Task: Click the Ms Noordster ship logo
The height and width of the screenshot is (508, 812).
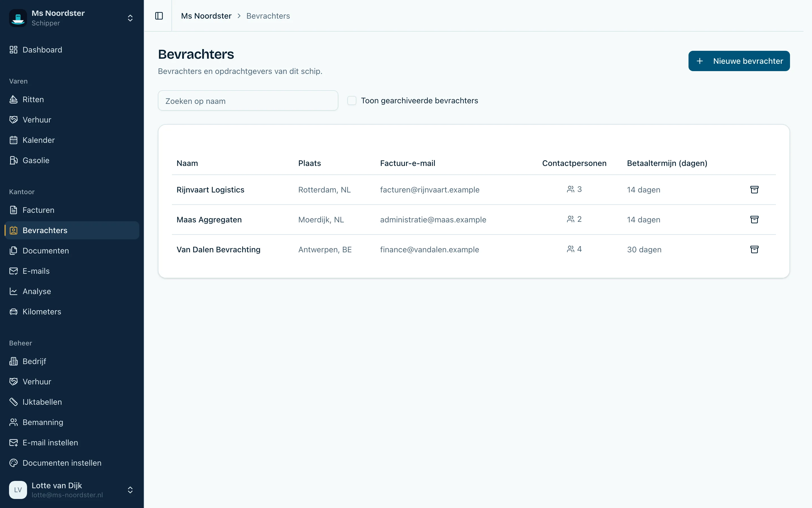Action: (x=18, y=18)
